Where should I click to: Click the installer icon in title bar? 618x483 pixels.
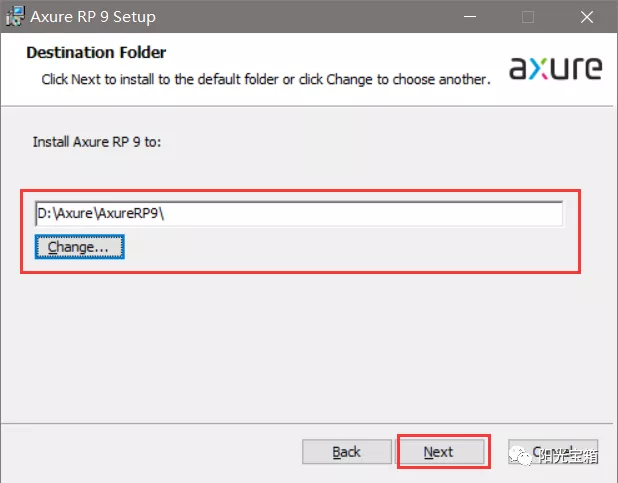coord(15,17)
